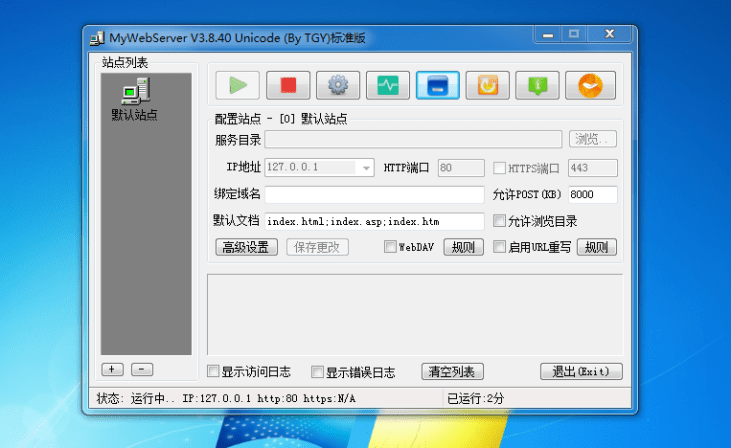Click 退出(Exit) button
This screenshot has width=731, height=448.
pyautogui.click(x=581, y=372)
